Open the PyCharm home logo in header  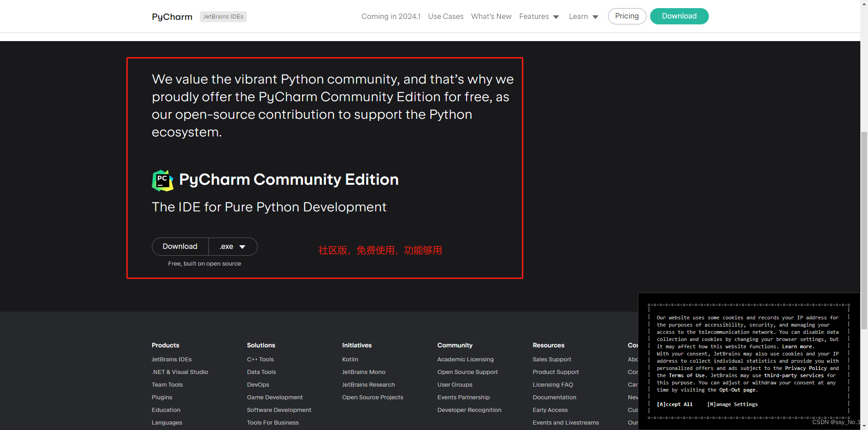[x=172, y=17]
